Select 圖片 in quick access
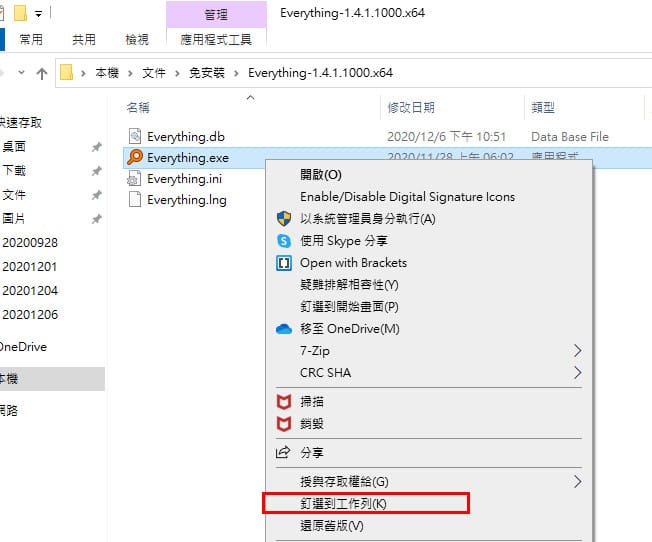The height and width of the screenshot is (542, 652). [14, 219]
